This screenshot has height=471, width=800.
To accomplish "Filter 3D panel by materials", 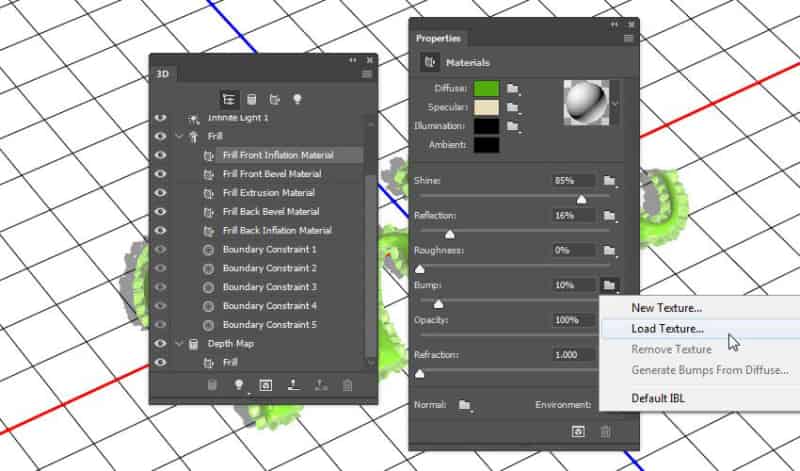I will click(x=274, y=99).
